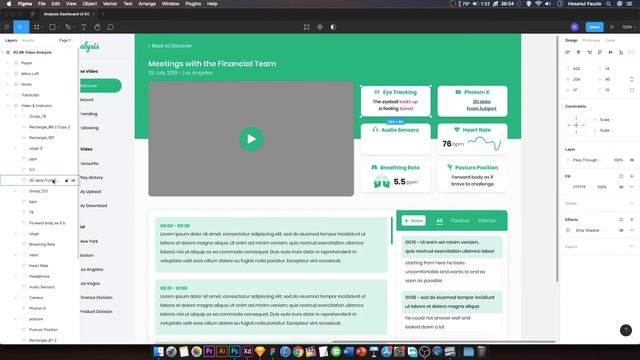This screenshot has width=640, height=360.
Task: Click the Align right icon
Action: [x=589, y=52]
